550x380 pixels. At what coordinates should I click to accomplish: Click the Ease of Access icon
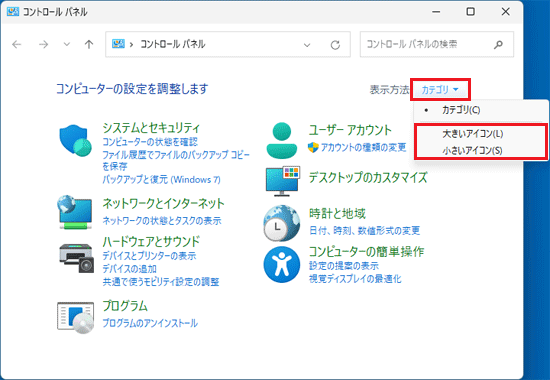click(282, 265)
